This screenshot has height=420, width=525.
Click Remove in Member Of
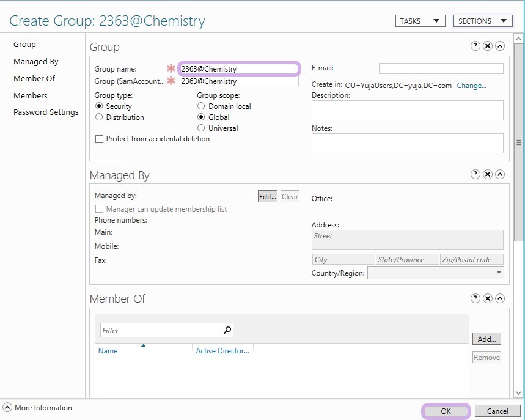coord(486,358)
